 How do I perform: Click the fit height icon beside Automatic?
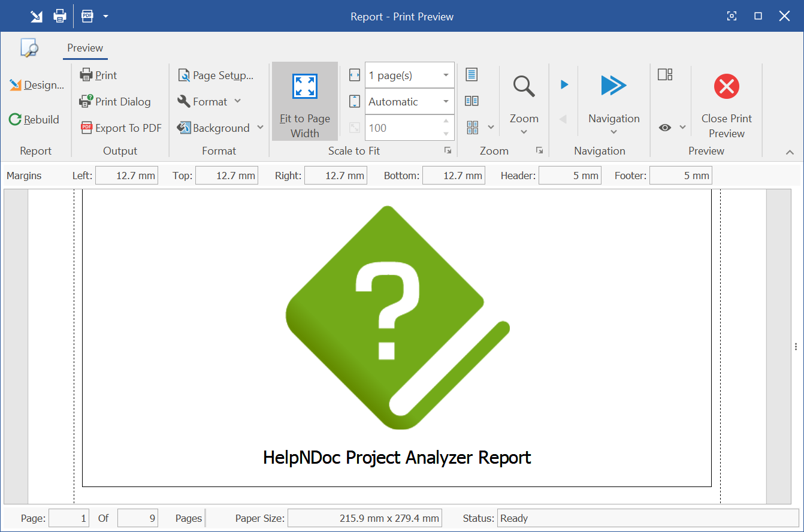[x=355, y=101]
